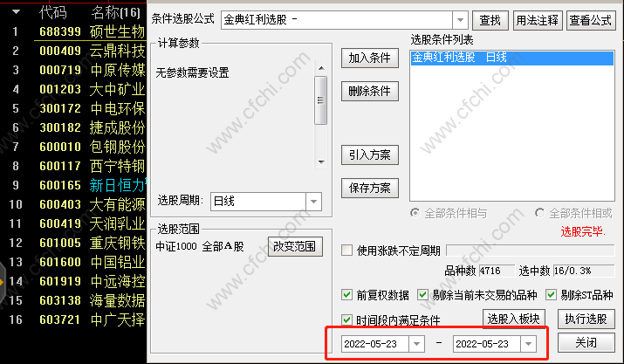Click the parameter panel scrollbar thumb
This screenshot has width=624, height=364.
pyautogui.click(x=321, y=100)
